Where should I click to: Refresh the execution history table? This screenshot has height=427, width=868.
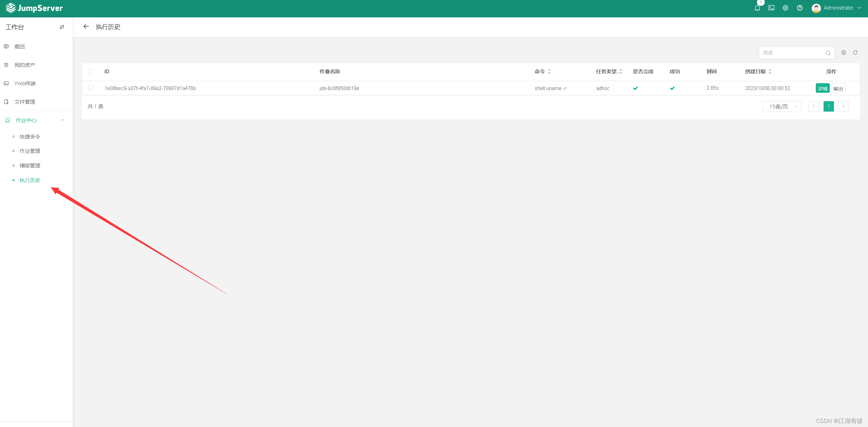click(x=855, y=53)
